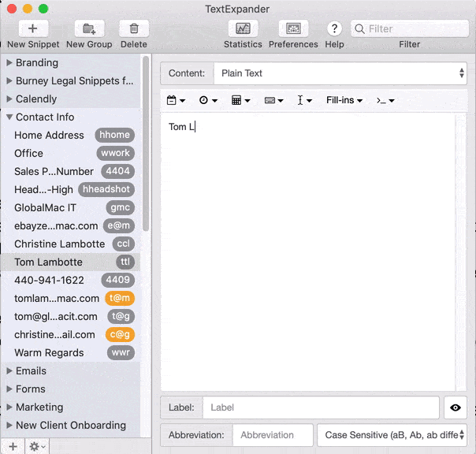Click the hhome abbreviation badge
The image size is (476, 454).
(x=115, y=135)
